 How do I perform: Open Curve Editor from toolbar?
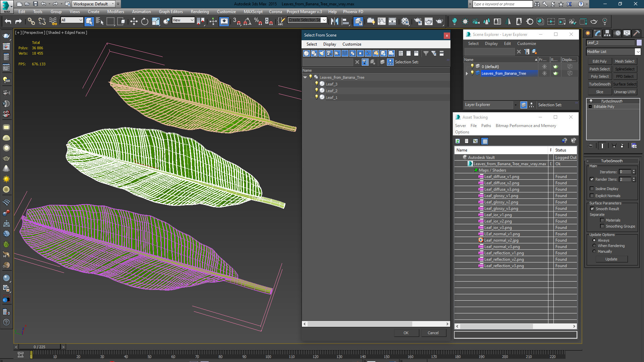pos(381,21)
